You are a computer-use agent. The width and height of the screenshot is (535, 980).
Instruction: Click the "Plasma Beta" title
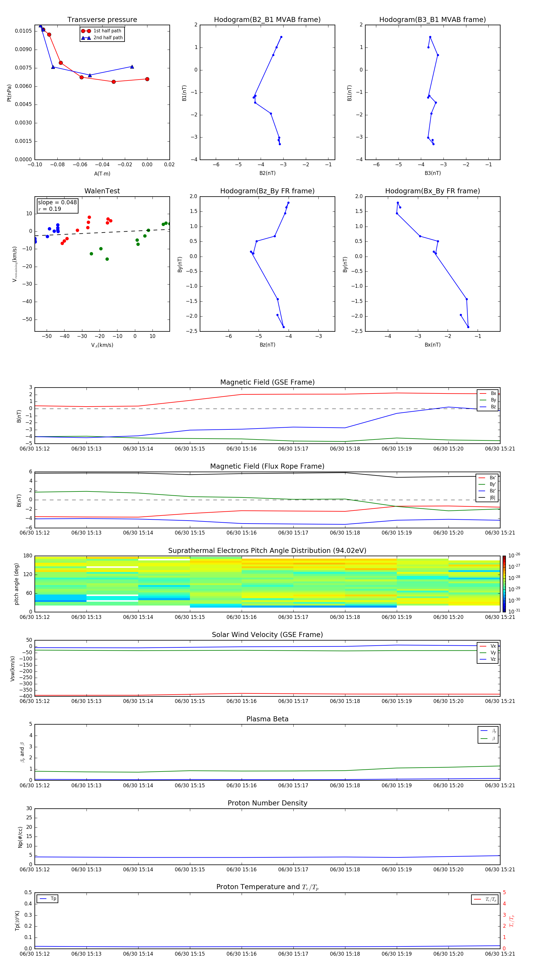point(267,719)
